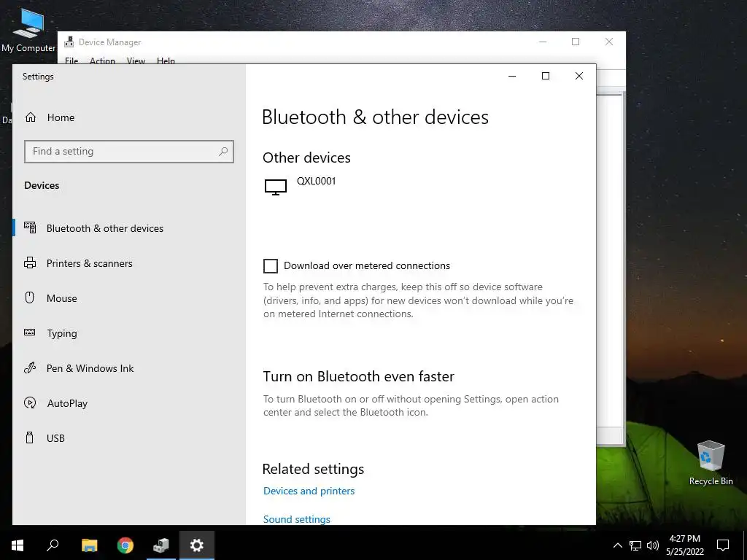Open File Explorer from taskbar
This screenshot has height=560, width=747.
tap(89, 545)
